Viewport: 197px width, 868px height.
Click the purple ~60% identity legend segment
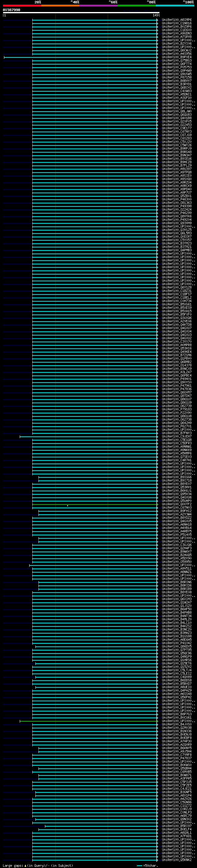click(x=99, y=6)
